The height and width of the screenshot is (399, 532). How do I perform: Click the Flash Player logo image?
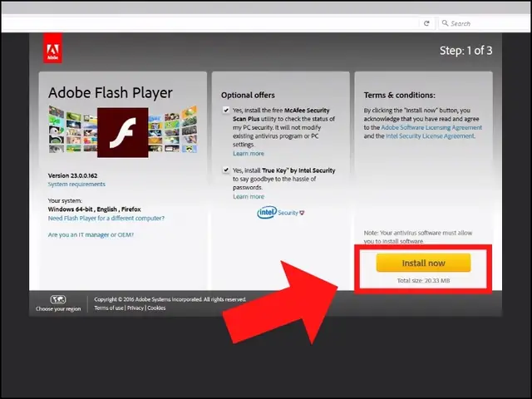[122, 132]
